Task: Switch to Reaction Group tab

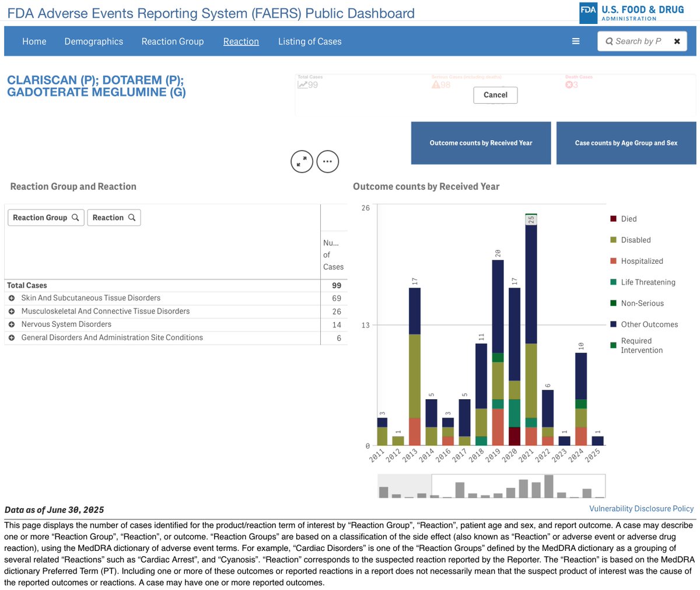Action: click(173, 41)
